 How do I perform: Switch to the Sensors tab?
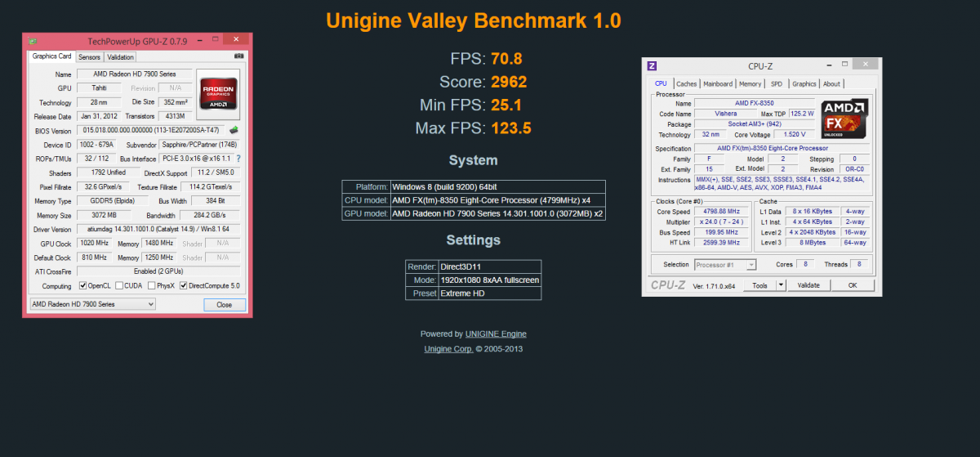(90, 57)
